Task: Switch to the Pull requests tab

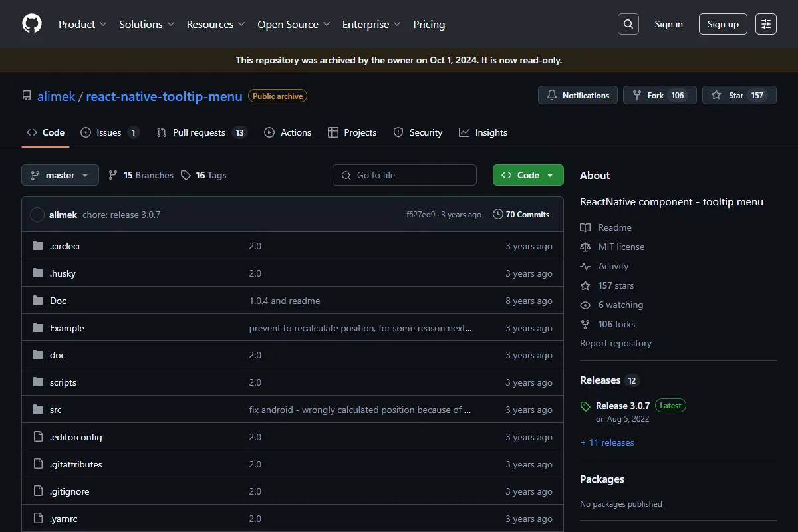Action: [201, 132]
